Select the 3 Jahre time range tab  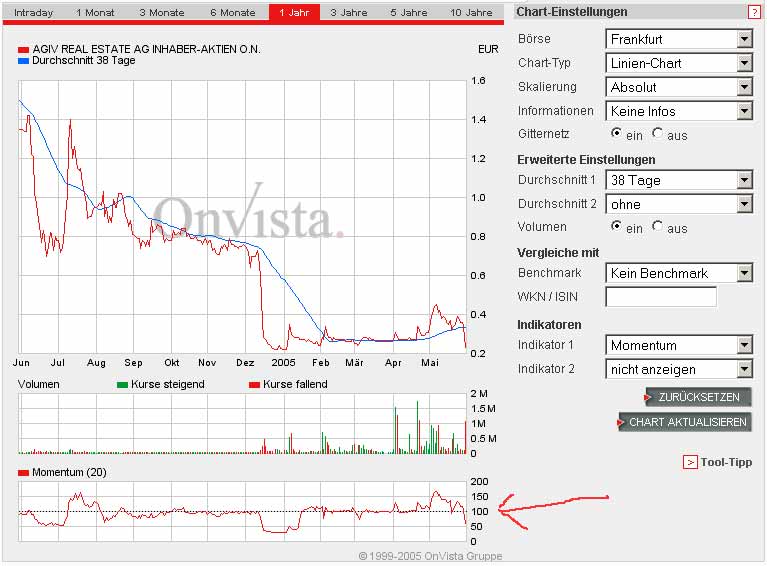[x=350, y=13]
